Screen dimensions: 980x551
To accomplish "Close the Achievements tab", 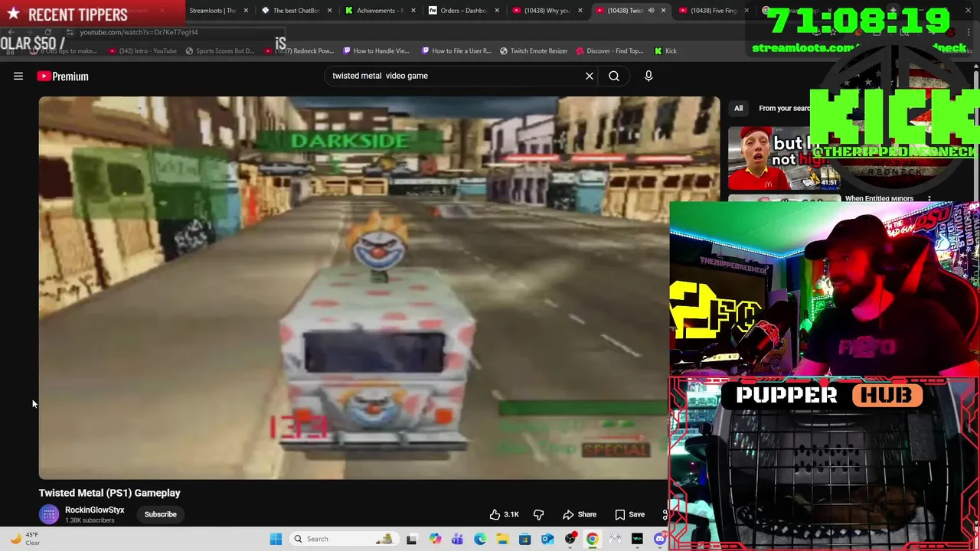I will 413,11.
